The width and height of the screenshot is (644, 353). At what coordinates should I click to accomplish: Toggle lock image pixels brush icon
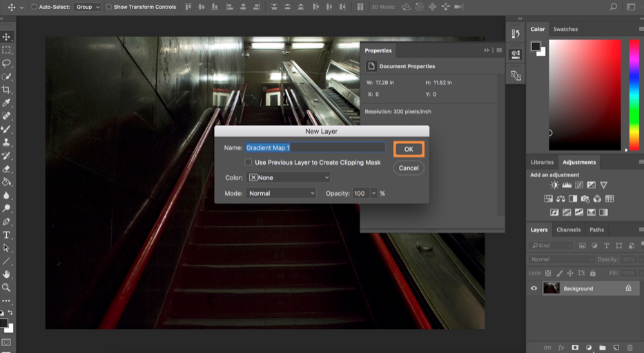pos(559,273)
